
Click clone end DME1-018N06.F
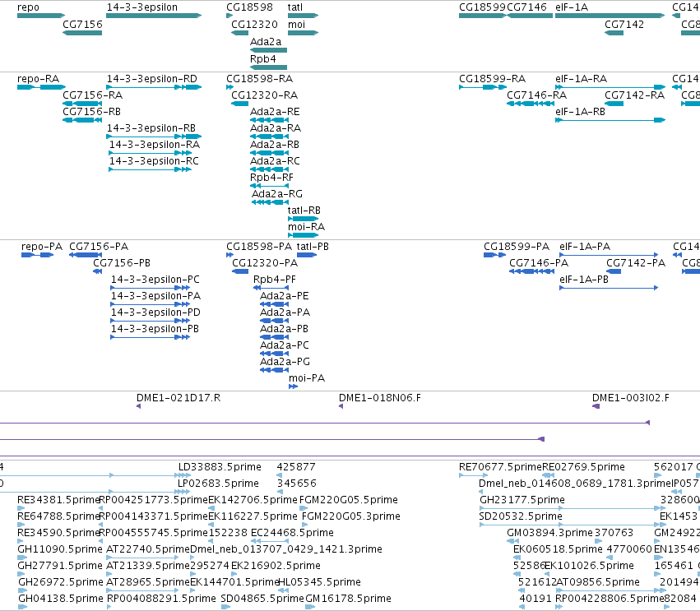pos(380,398)
